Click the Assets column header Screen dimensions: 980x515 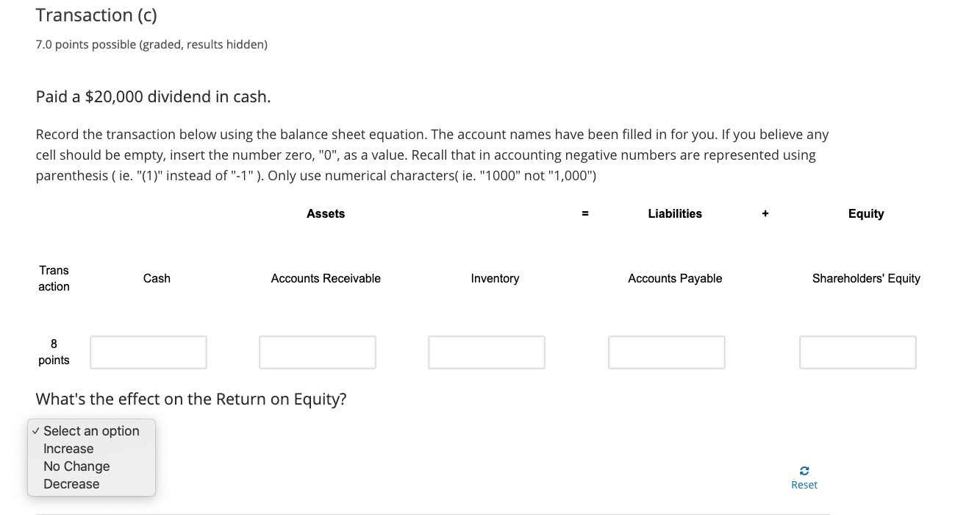pyautogui.click(x=326, y=213)
